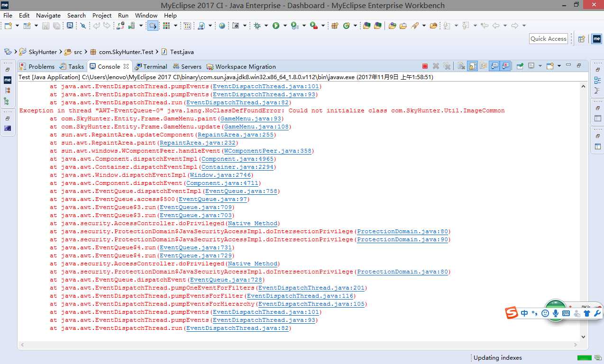The image size is (604, 364).
Task: Switch to the Workspace Migration tab
Action: [241, 66]
